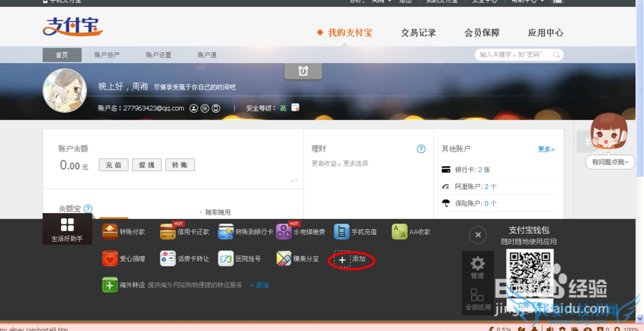The image size is (644, 331).
Task: Click the orange security badge icon after 高
Action: pyautogui.click(x=296, y=107)
